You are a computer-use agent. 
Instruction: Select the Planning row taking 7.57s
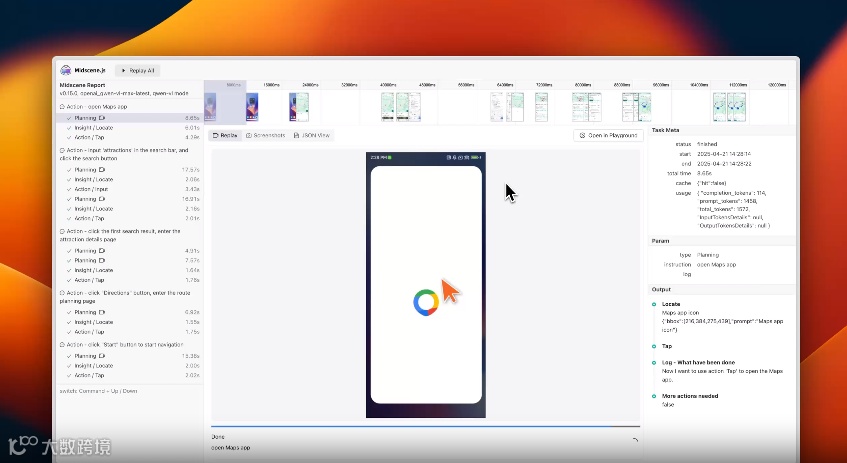pos(130,260)
